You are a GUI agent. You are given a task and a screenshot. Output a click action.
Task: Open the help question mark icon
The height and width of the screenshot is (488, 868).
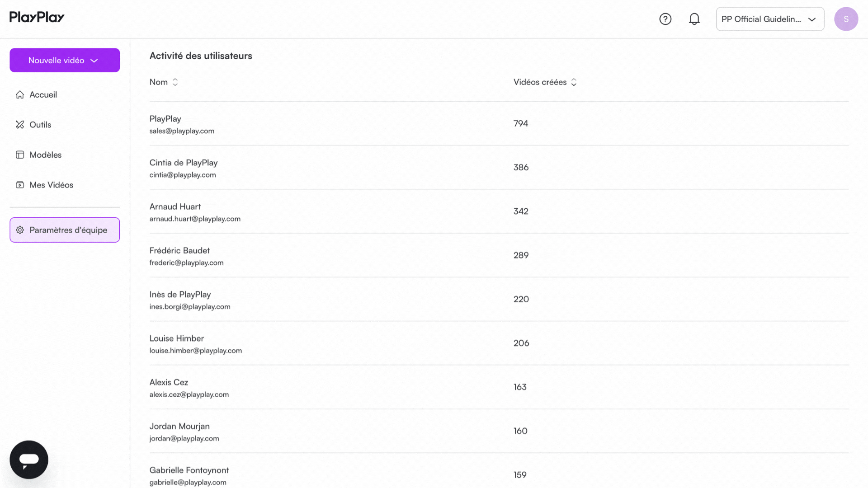coord(665,19)
